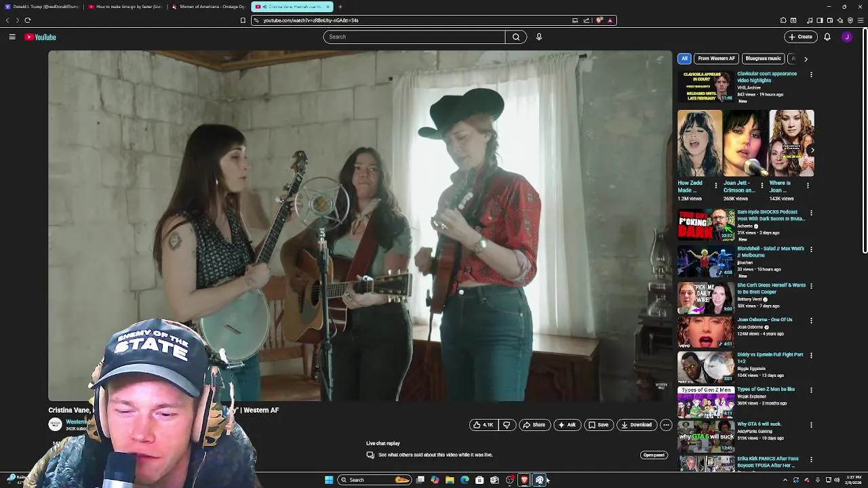
Task: Open options for Types of Gen Z Men
Action: pyautogui.click(x=811, y=390)
